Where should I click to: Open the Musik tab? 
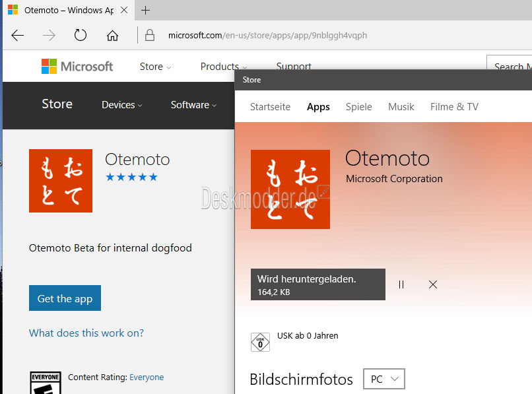(x=401, y=107)
